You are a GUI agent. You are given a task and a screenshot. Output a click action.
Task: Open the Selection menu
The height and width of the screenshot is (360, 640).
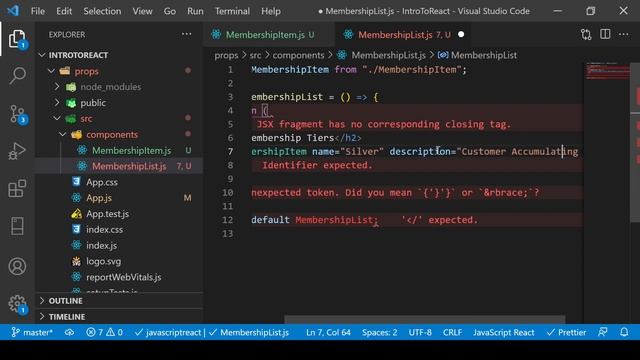(x=102, y=11)
